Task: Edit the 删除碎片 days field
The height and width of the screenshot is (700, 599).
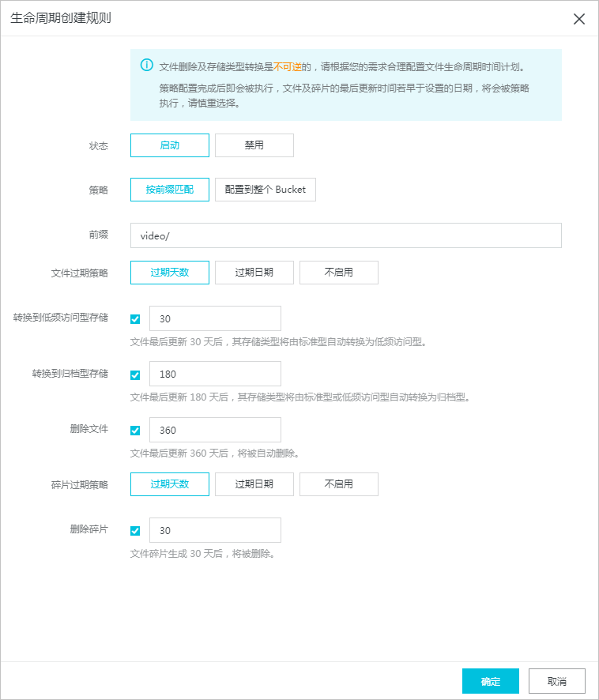Action: click(215, 530)
